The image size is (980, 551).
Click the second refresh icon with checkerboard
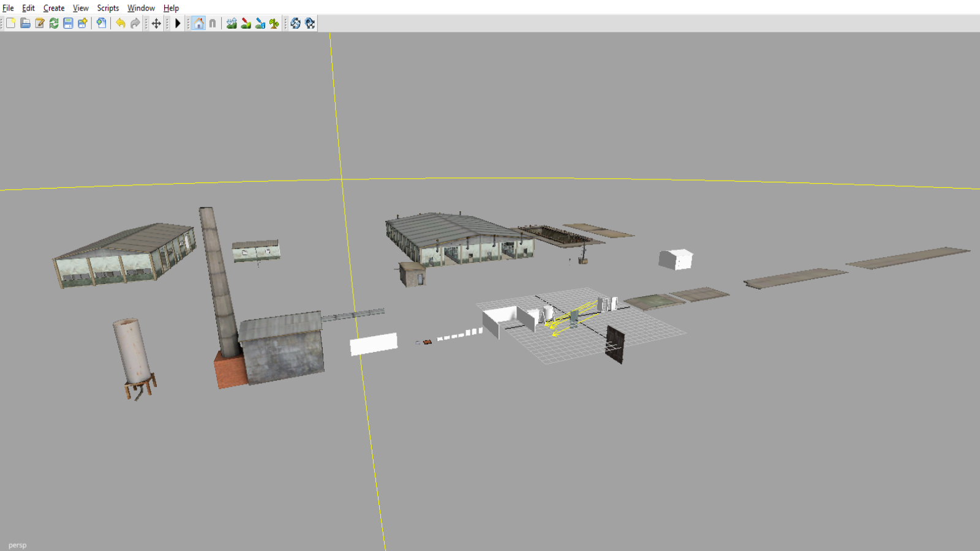tap(309, 23)
